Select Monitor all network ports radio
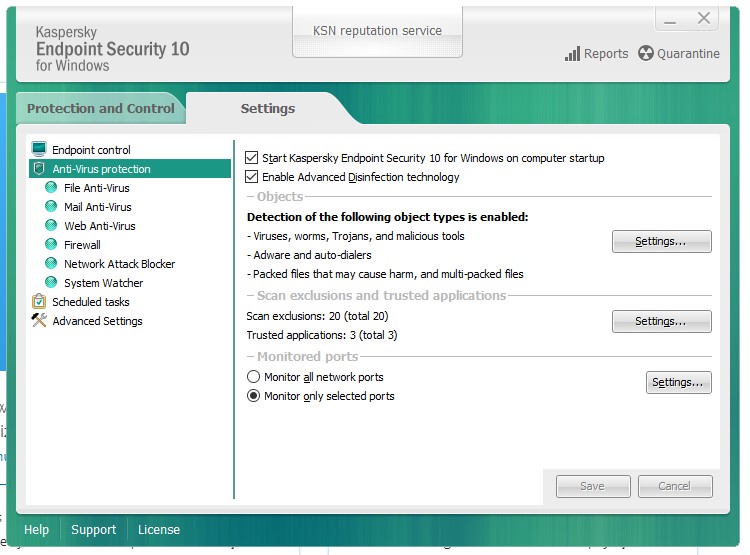 [254, 377]
